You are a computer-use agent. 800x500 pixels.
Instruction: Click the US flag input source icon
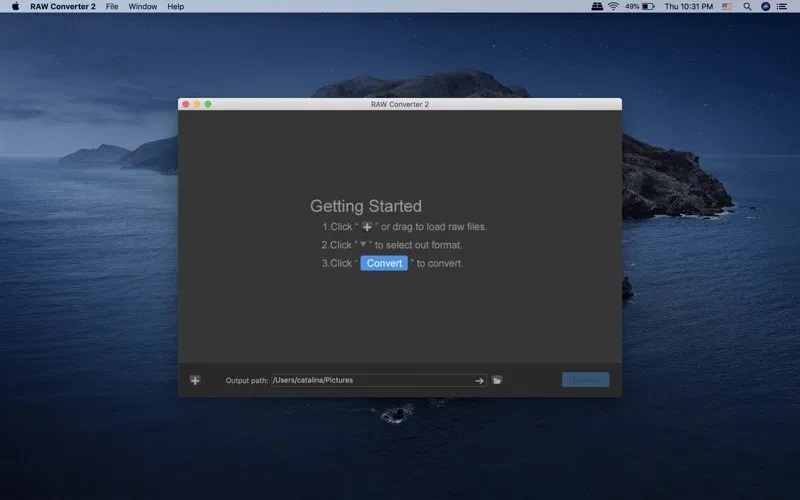click(x=727, y=6)
